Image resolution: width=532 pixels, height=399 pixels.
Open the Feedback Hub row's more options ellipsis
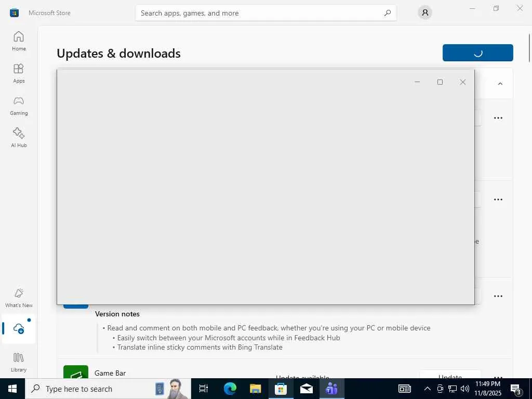[498, 296]
